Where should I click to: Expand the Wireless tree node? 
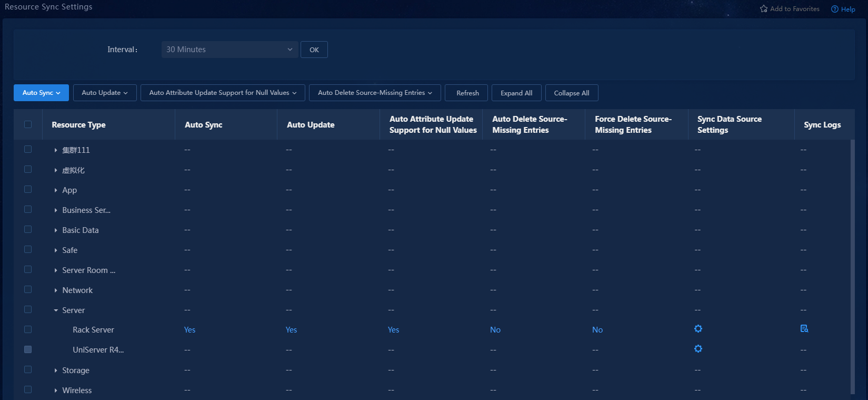[56, 391]
